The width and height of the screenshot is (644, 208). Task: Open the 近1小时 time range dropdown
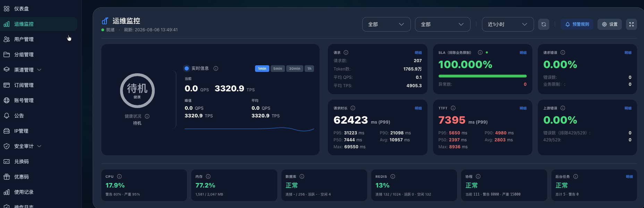pos(508,24)
